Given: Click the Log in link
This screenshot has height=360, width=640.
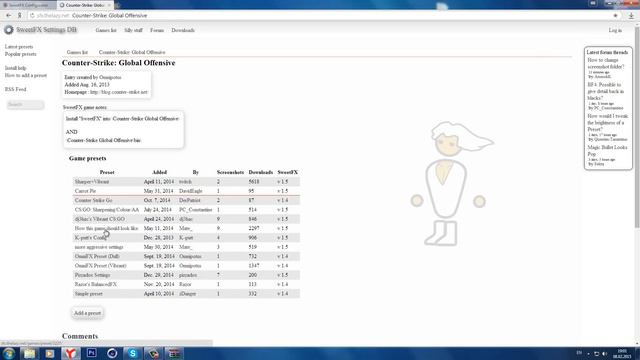Looking at the screenshot, I should click(615, 30).
